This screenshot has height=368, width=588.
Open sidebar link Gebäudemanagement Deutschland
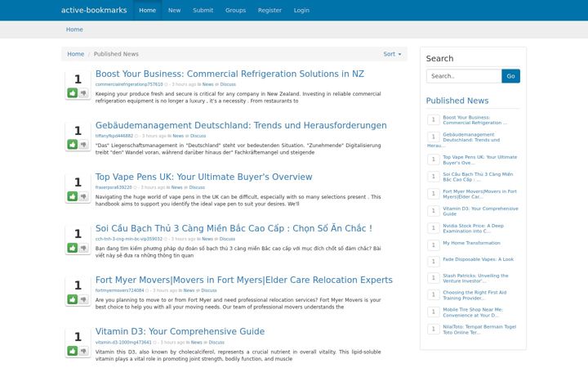471,140
